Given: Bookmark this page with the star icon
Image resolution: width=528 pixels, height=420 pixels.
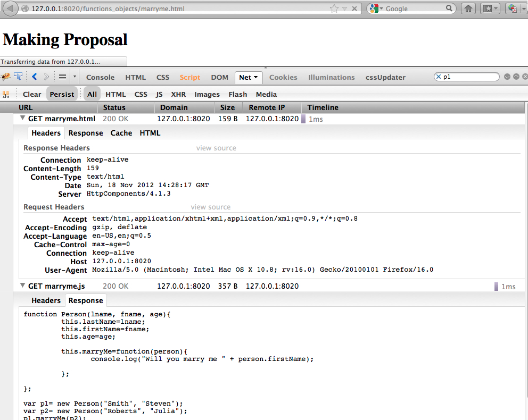Looking at the screenshot, I should coord(334,9).
